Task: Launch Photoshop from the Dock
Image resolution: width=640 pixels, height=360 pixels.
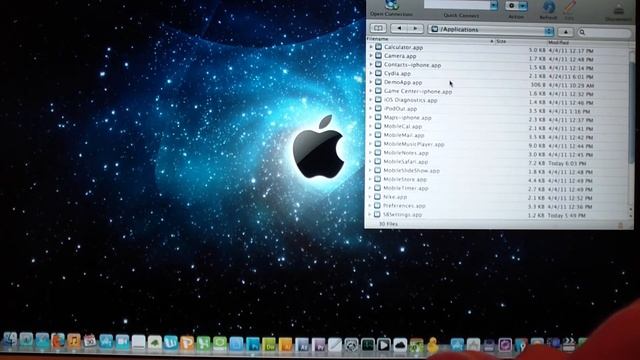Action: click(x=252, y=344)
